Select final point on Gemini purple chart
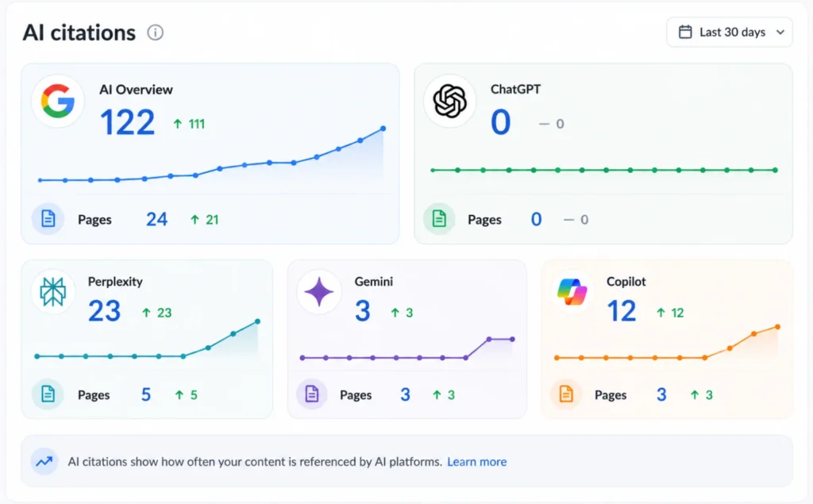The height and width of the screenshot is (504, 813). [x=512, y=339]
